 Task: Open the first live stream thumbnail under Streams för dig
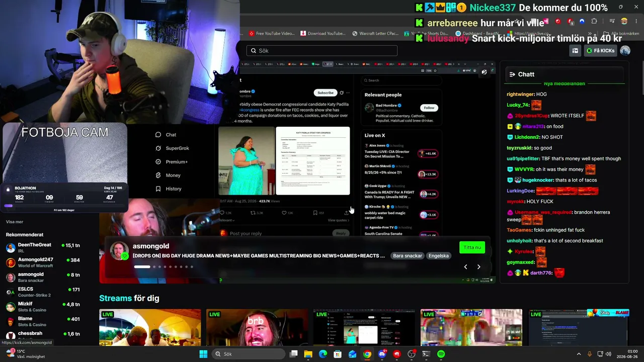pos(150,328)
